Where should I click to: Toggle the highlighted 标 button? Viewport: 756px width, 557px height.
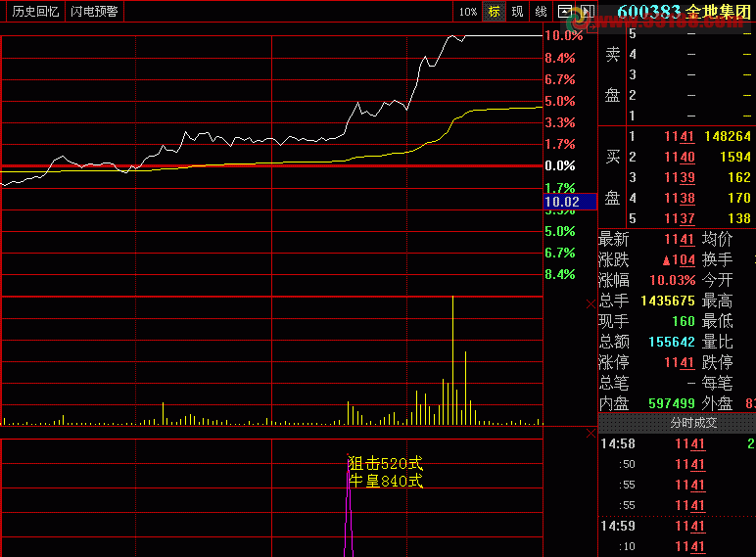[x=495, y=12]
